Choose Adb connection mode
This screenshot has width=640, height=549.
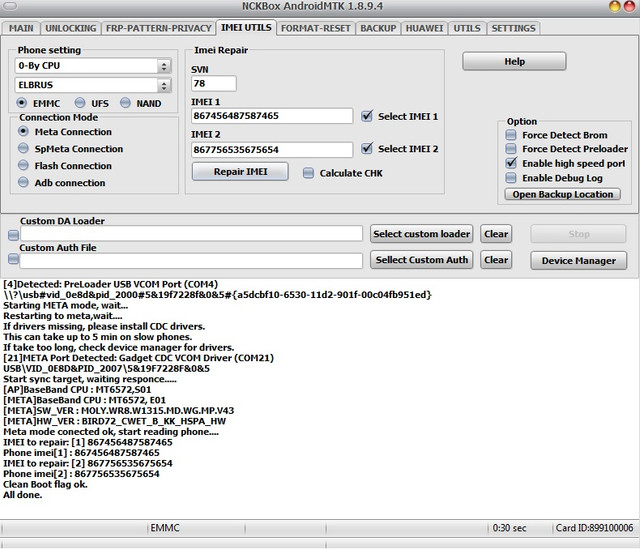point(23,182)
